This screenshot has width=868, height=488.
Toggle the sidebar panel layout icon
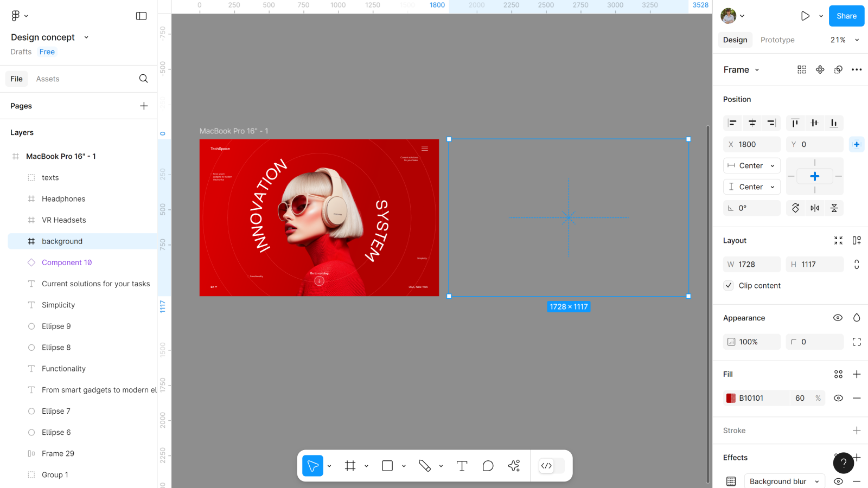tap(141, 16)
